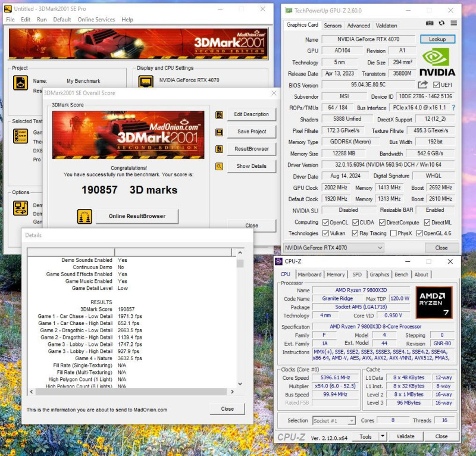
Task: Click the Driver Version field in GPU-Z
Action: coord(388,165)
